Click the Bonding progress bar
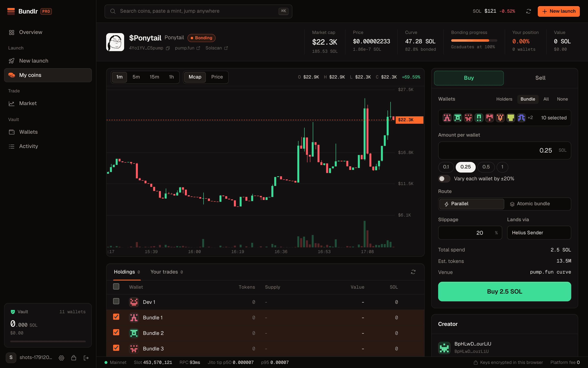 click(474, 40)
